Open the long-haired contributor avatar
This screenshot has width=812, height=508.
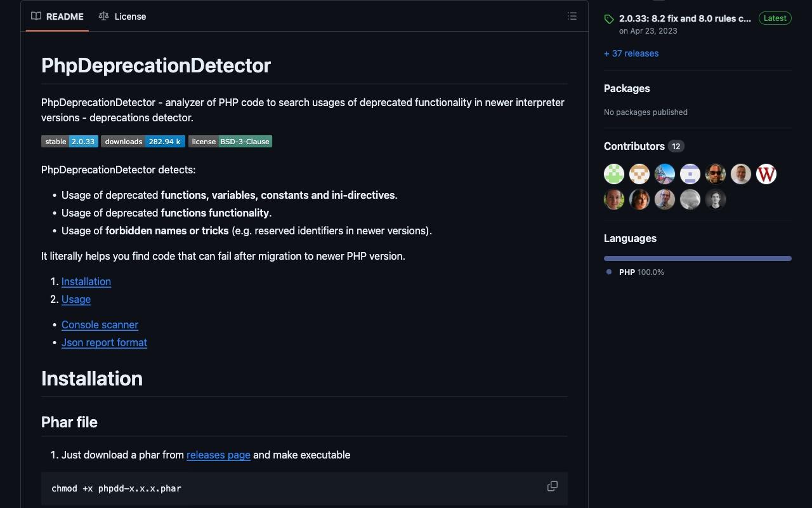pos(639,199)
